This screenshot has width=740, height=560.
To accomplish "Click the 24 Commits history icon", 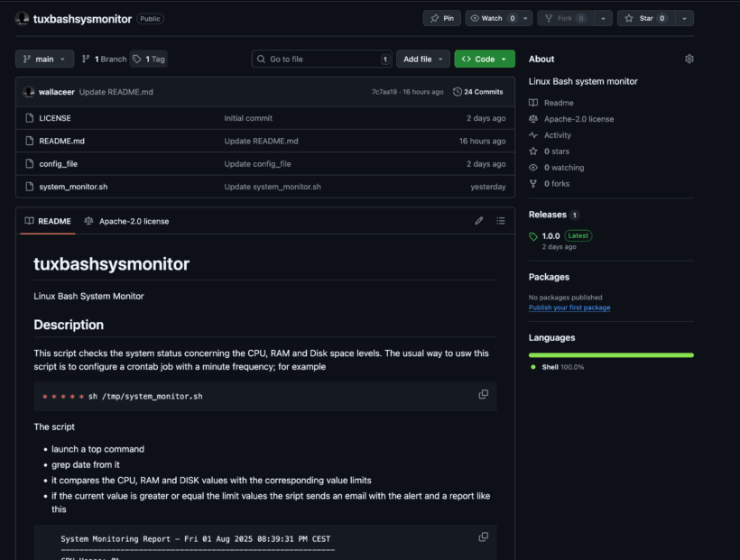I will (458, 92).
